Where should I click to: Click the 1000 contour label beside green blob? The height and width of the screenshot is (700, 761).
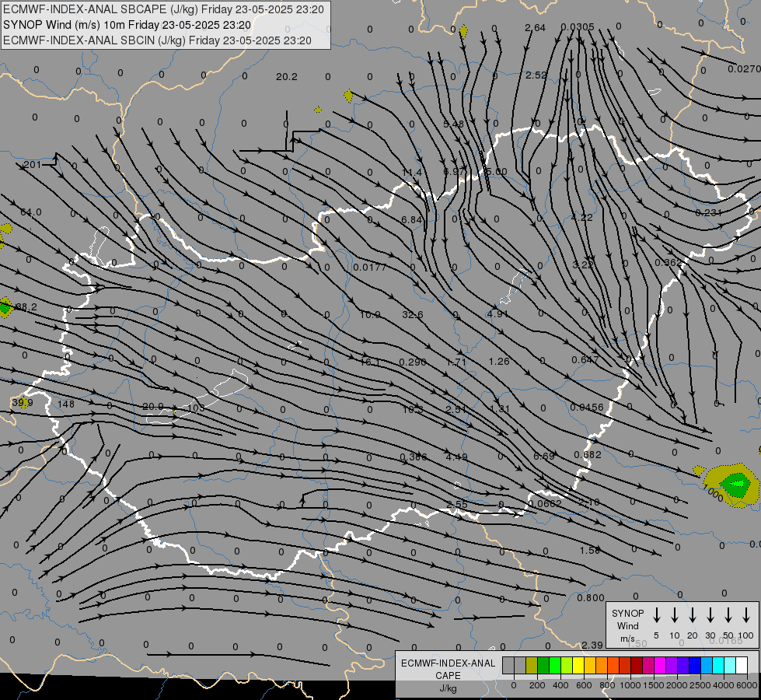pos(713,493)
